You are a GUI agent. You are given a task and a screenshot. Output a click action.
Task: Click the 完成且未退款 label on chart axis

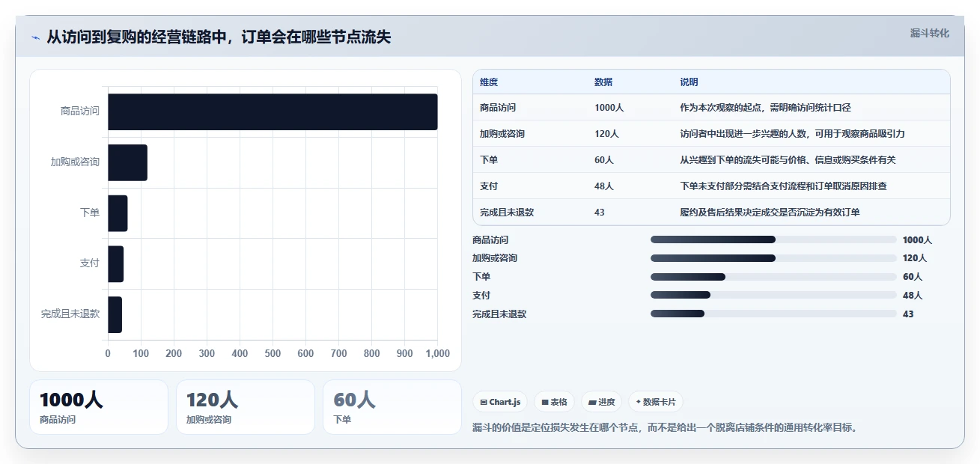coord(70,314)
